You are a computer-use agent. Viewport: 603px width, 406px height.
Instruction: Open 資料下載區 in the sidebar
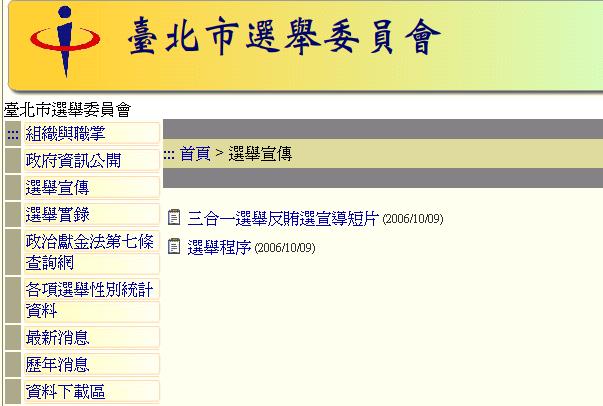coord(65,391)
